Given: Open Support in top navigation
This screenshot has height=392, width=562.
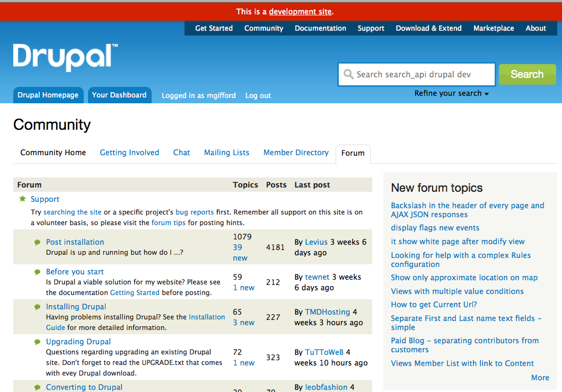Looking at the screenshot, I should (x=371, y=28).
